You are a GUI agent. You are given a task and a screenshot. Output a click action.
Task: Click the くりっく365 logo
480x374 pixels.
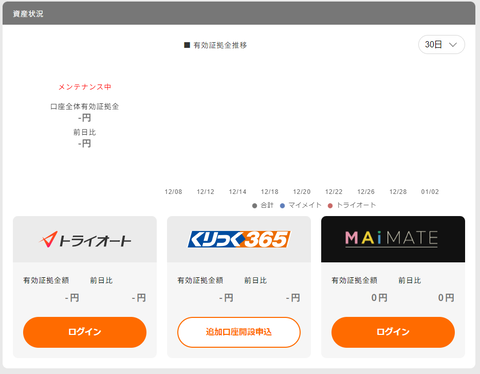[239, 239]
